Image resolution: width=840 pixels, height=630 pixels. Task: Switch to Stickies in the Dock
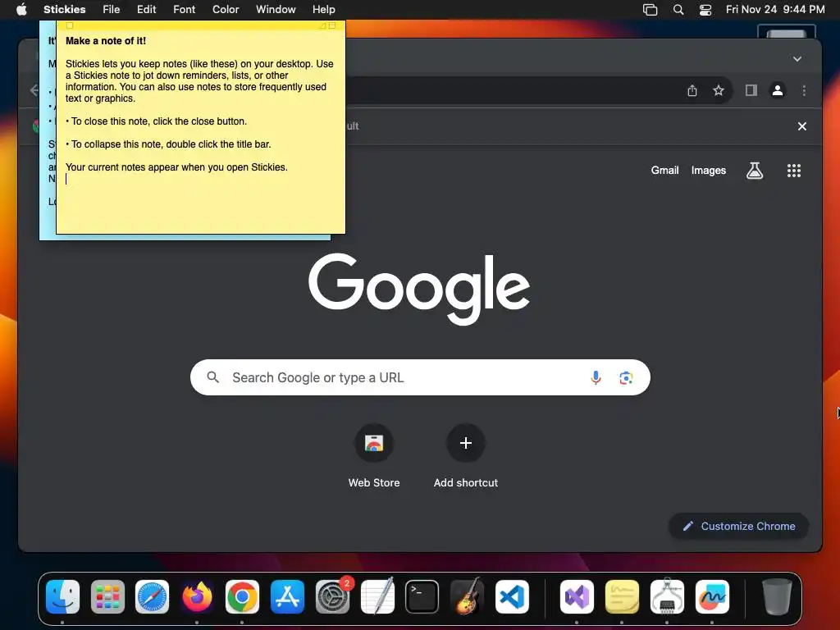point(622,597)
